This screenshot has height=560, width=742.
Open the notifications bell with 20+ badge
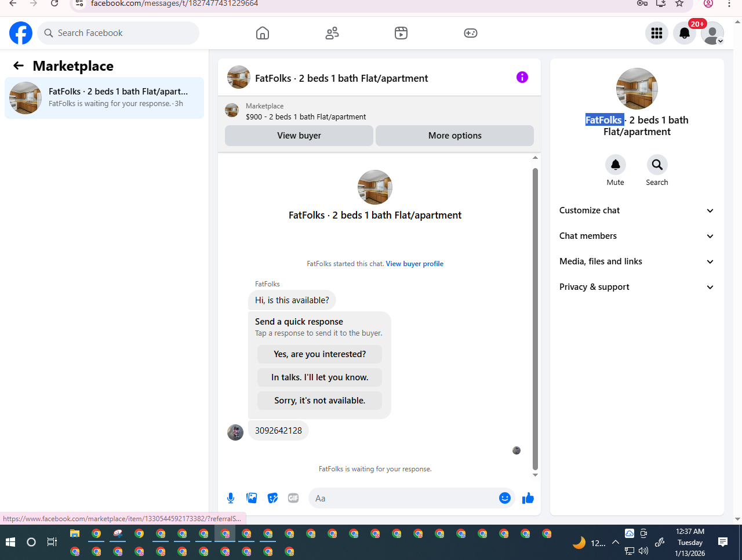pos(685,33)
